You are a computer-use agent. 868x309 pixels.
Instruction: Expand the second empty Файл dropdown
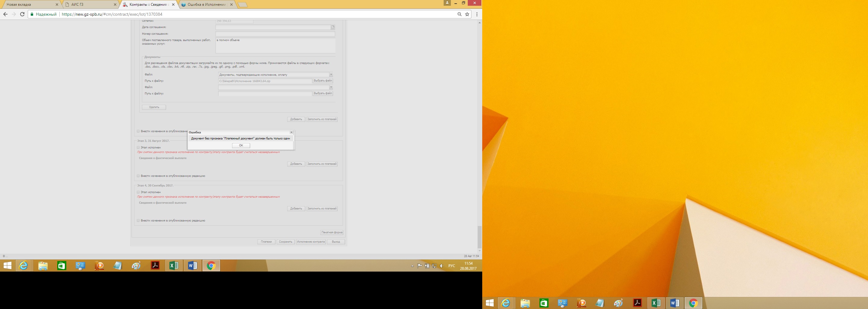331,88
